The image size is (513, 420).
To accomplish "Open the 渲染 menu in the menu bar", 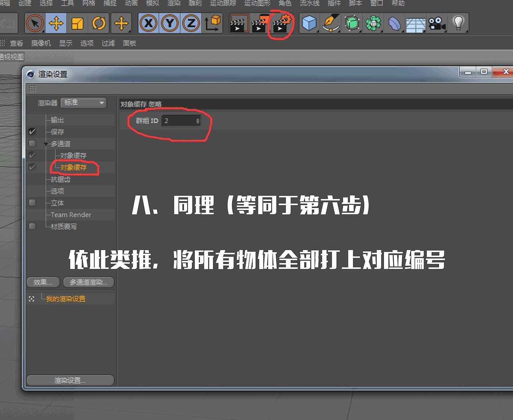I will pos(174,3).
